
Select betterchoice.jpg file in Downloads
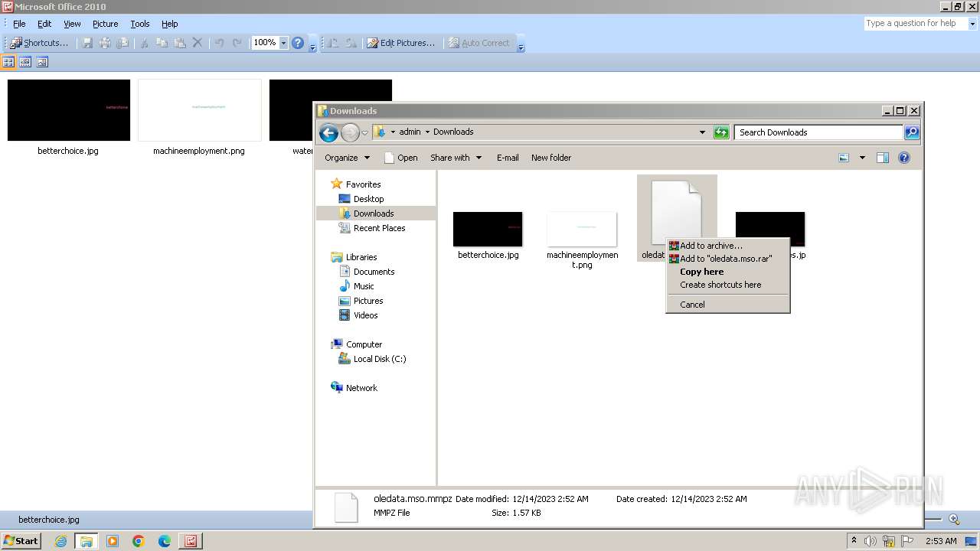coord(488,236)
